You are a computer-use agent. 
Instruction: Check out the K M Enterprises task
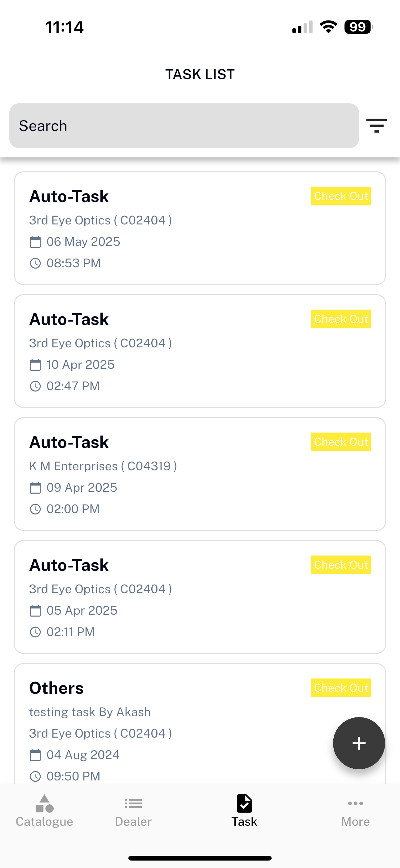click(341, 442)
